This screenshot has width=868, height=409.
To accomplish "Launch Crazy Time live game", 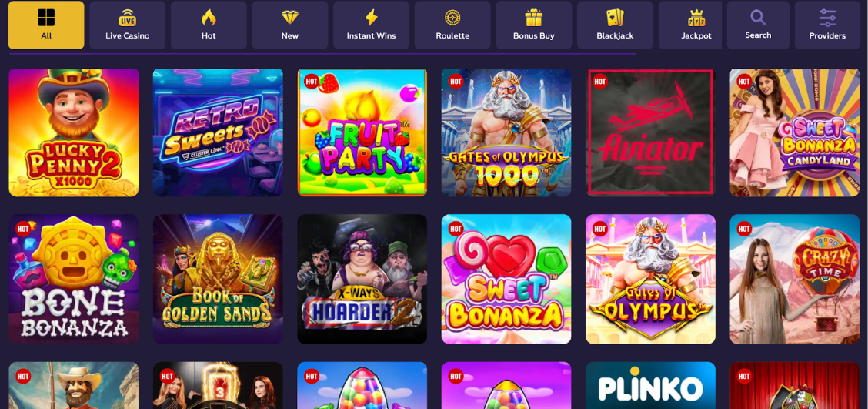I will coord(794,279).
